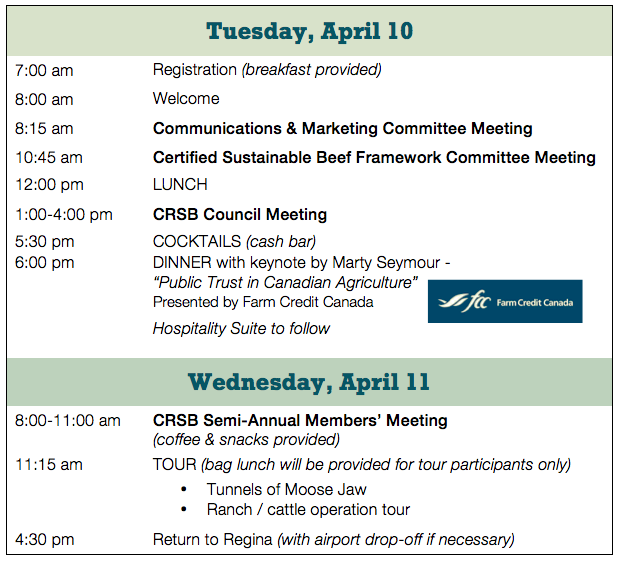The image size is (620, 561).
Task: Click Certified Sustainable Beef Framework Committee Meeting
Action: [374, 157]
